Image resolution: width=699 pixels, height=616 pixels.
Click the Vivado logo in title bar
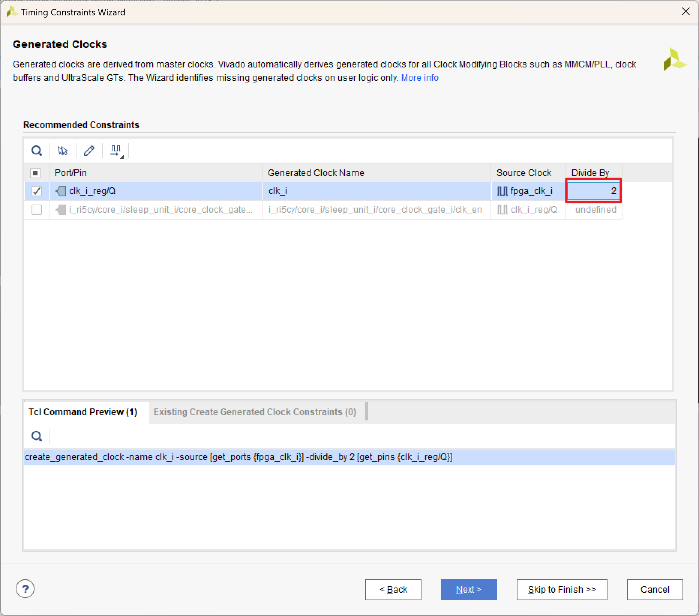coord(12,12)
